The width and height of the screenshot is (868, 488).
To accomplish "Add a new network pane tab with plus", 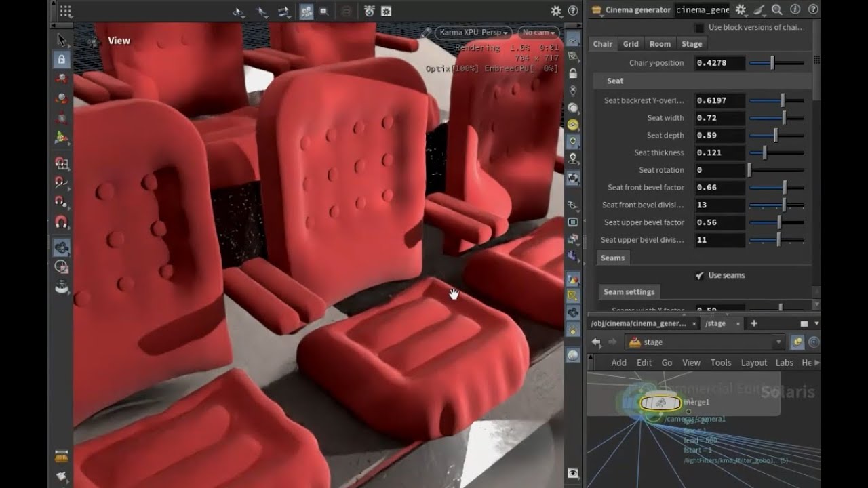I will point(753,324).
